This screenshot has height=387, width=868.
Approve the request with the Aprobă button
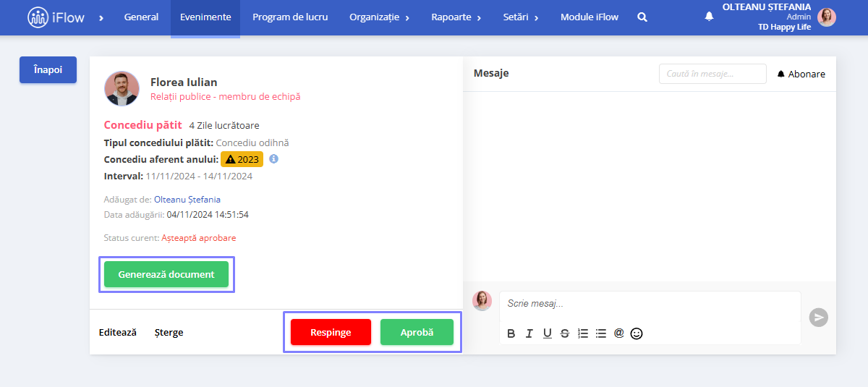click(417, 333)
